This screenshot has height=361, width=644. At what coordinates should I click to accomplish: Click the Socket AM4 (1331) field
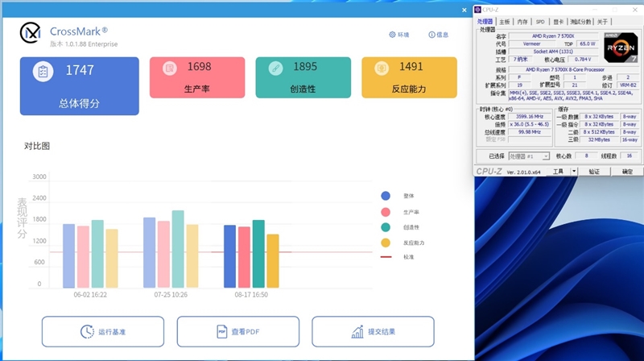tap(553, 52)
